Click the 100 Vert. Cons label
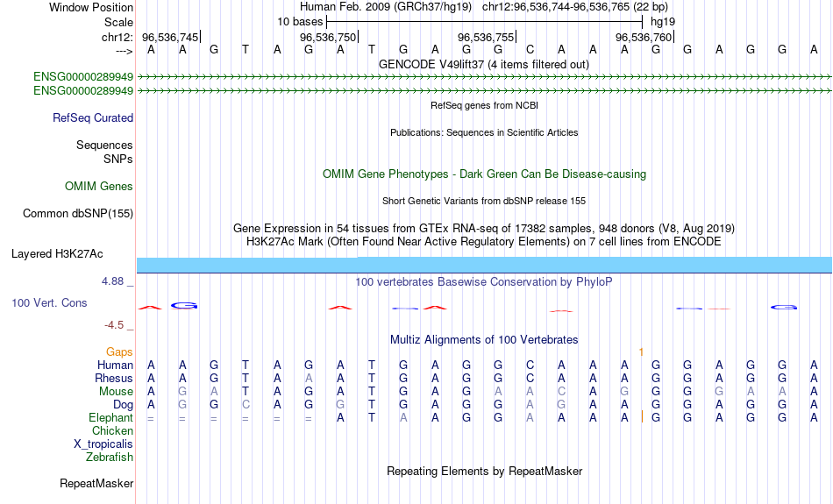 coord(49,302)
